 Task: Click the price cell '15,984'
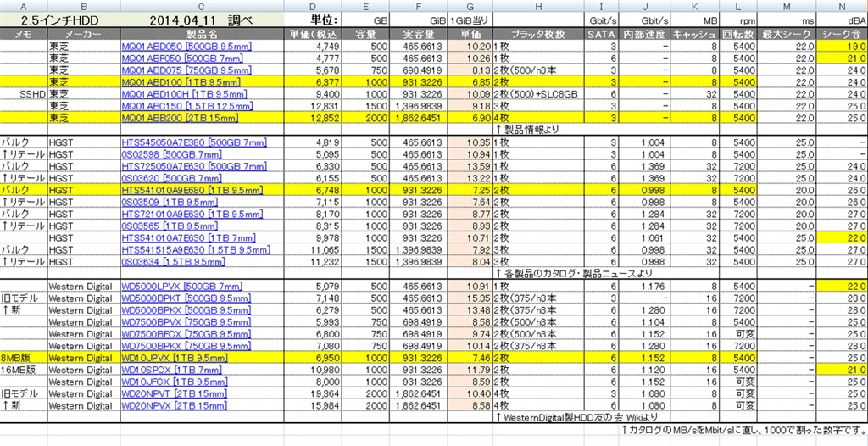coord(313,406)
